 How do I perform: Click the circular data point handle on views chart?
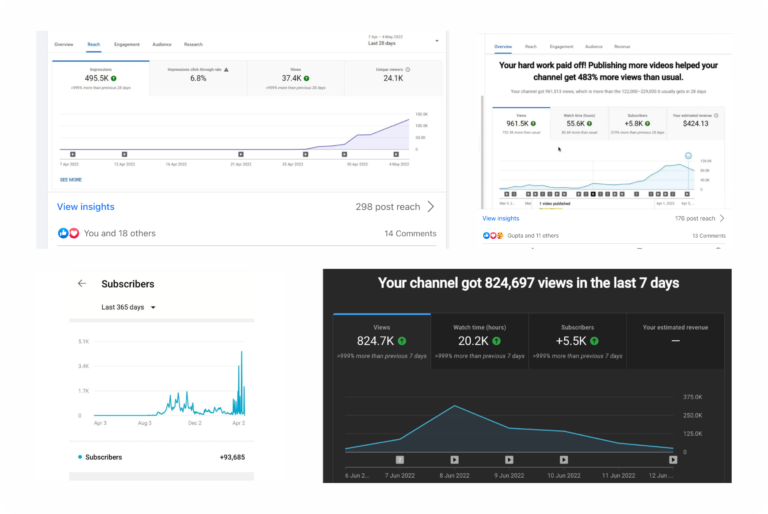coord(689,156)
